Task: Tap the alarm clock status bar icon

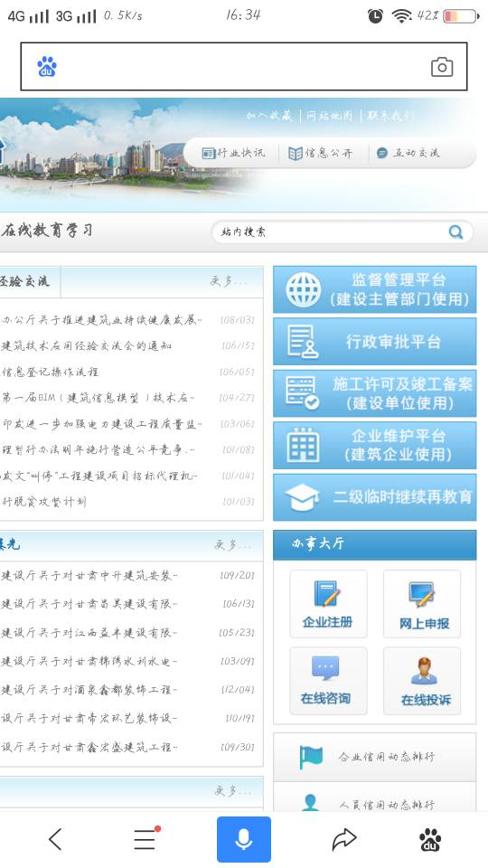Action: click(375, 16)
